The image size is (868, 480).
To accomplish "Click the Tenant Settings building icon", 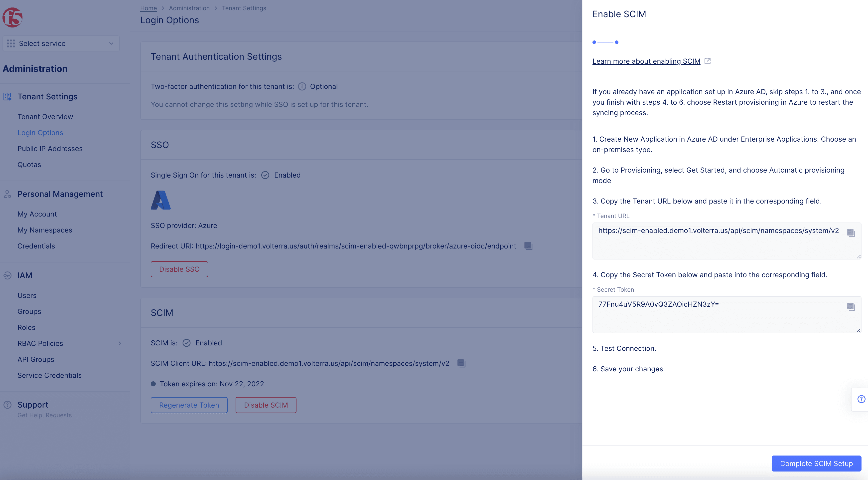I will coord(7,97).
